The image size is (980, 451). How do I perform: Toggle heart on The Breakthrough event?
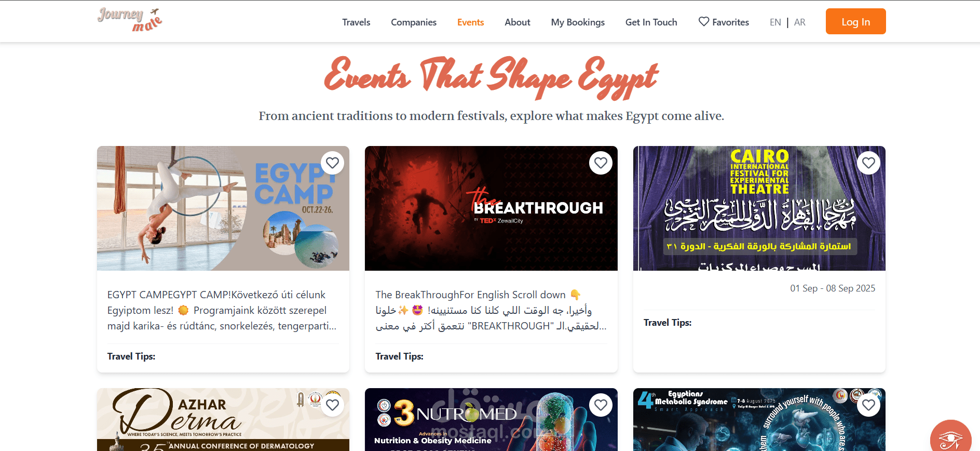(x=601, y=163)
